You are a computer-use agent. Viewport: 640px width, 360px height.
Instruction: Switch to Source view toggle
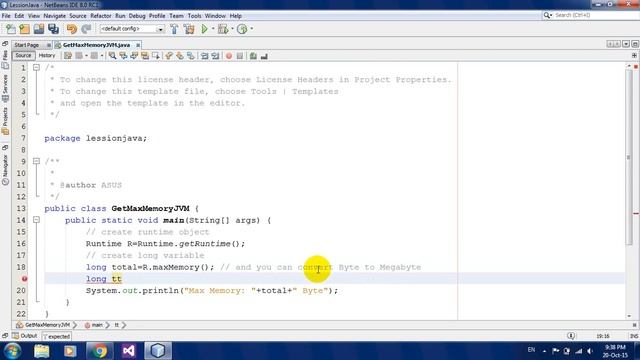point(23,56)
